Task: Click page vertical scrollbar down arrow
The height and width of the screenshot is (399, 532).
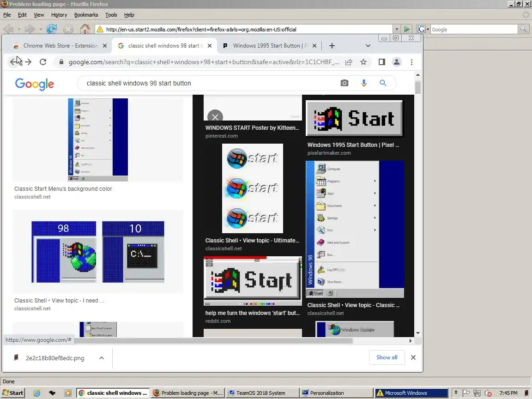Action: coord(418,333)
